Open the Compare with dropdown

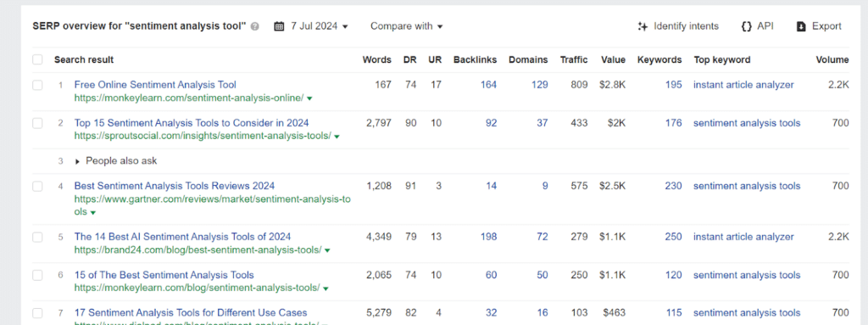tap(407, 26)
